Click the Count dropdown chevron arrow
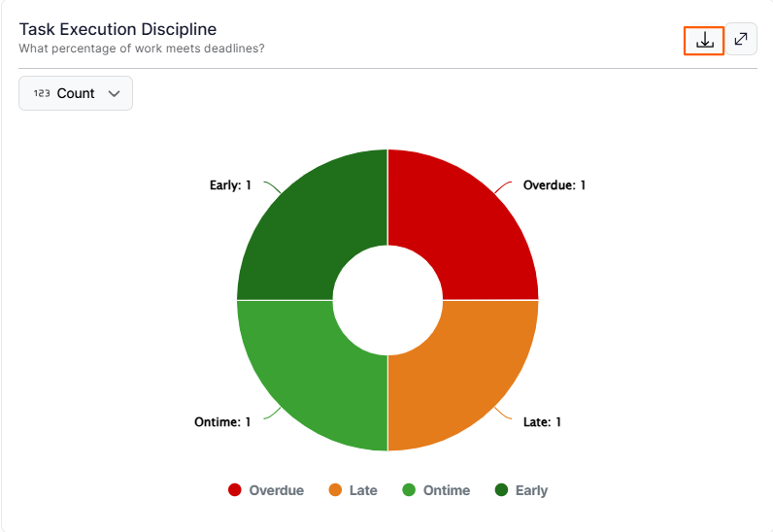Image resolution: width=773 pixels, height=532 pixels. click(x=115, y=94)
